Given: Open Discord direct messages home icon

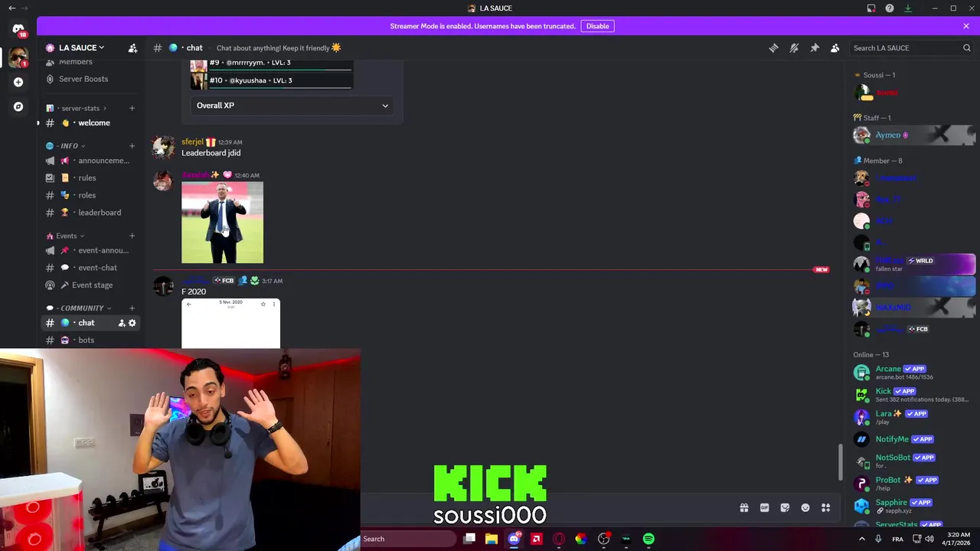Looking at the screenshot, I should [x=18, y=29].
